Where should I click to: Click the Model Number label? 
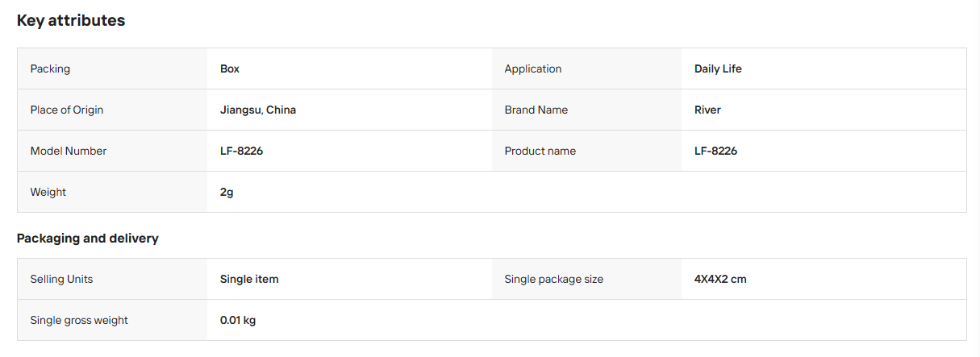[69, 151]
